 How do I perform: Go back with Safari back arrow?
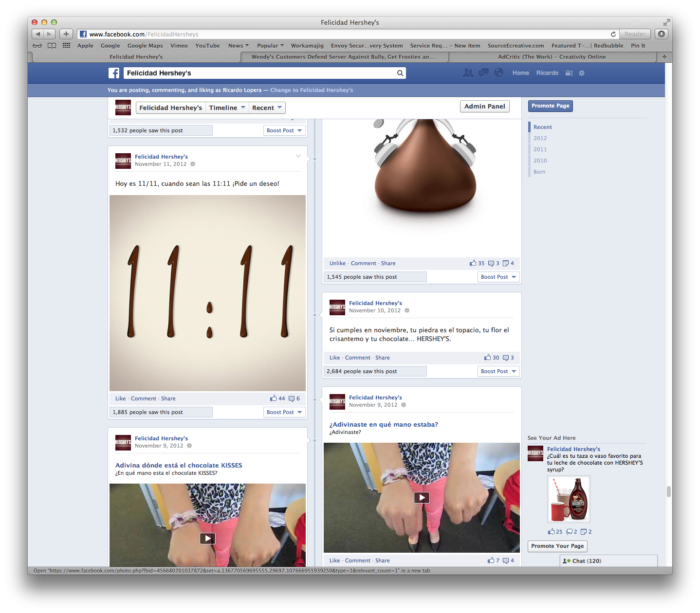pyautogui.click(x=38, y=34)
